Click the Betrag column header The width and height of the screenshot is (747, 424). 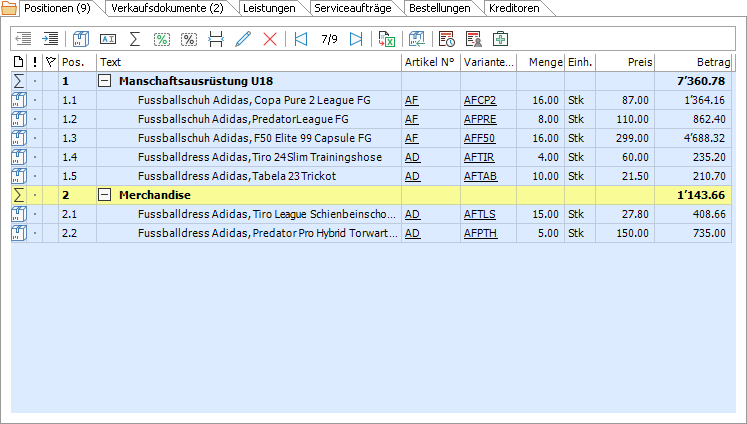pos(693,62)
